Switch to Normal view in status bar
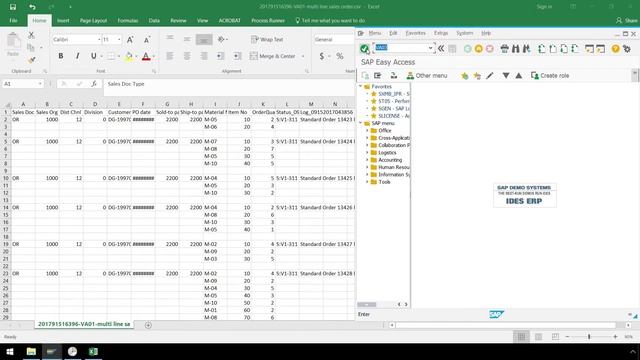The height and width of the screenshot is (360, 640). pos(521,337)
